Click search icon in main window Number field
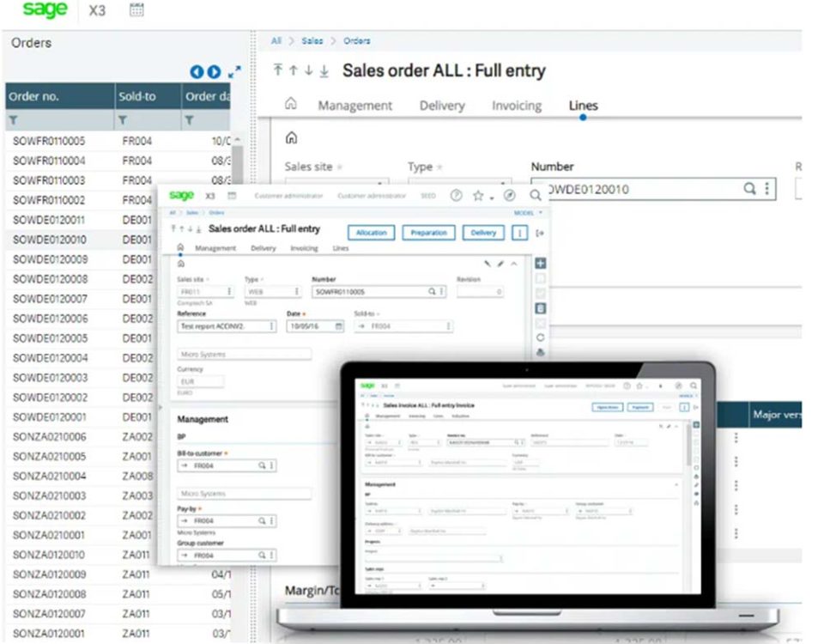This screenshot has height=644, width=824. pos(750,189)
